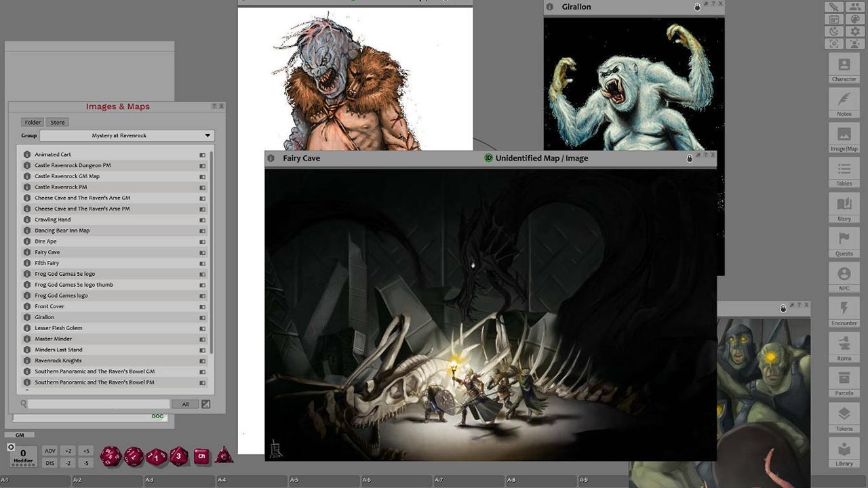868x488 pixels.
Task: Open the Story records panel
Action: point(844,207)
